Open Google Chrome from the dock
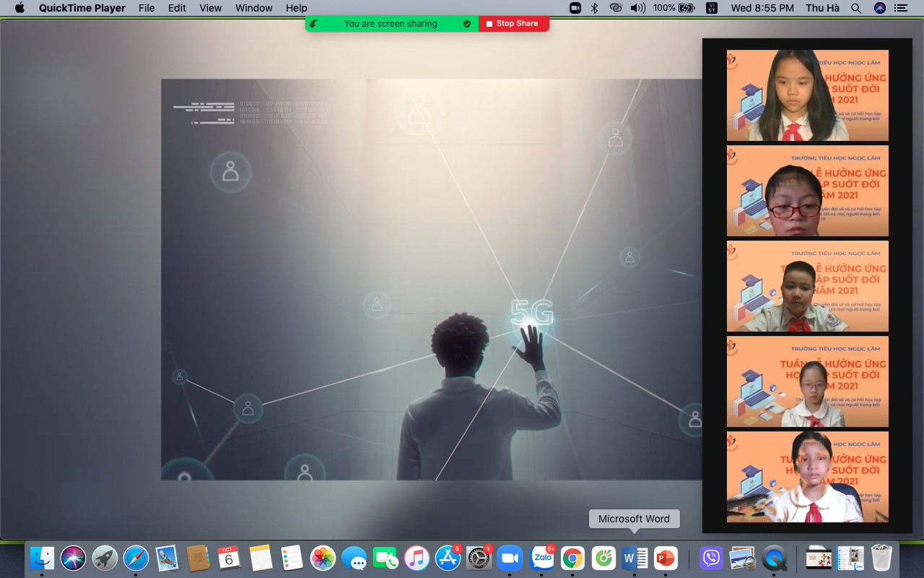924x578 pixels. click(x=573, y=558)
